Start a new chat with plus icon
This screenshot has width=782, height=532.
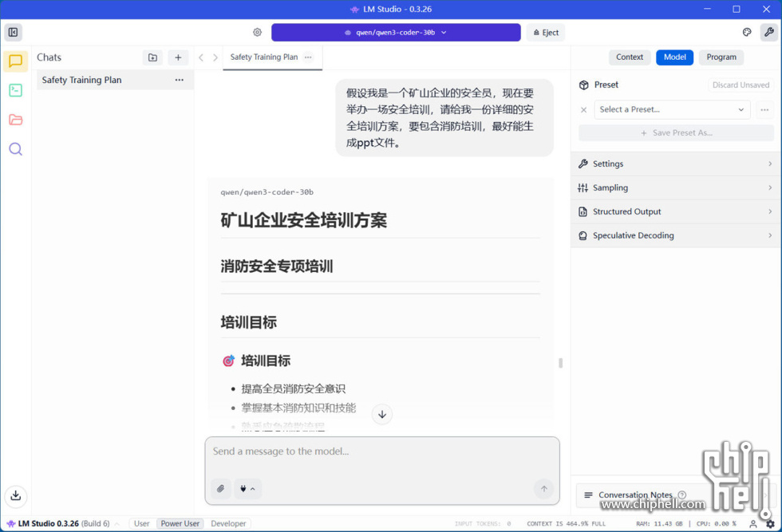pos(178,57)
